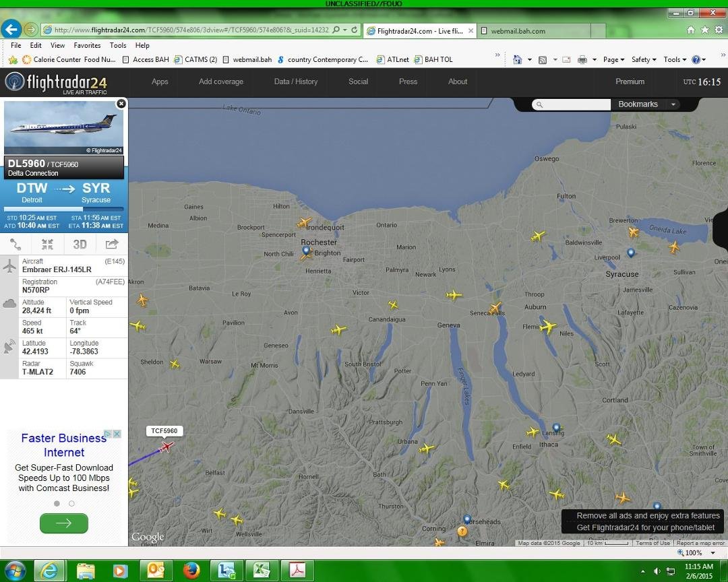Close the Flightradar24 browser tab
Screen dimensions: 728x582
(x=471, y=30)
